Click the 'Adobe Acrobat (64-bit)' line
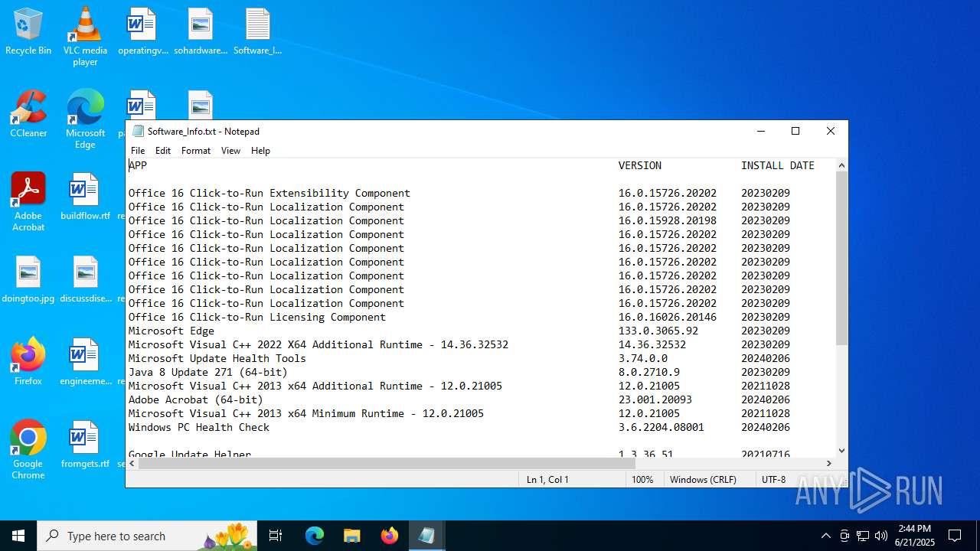 (x=196, y=399)
